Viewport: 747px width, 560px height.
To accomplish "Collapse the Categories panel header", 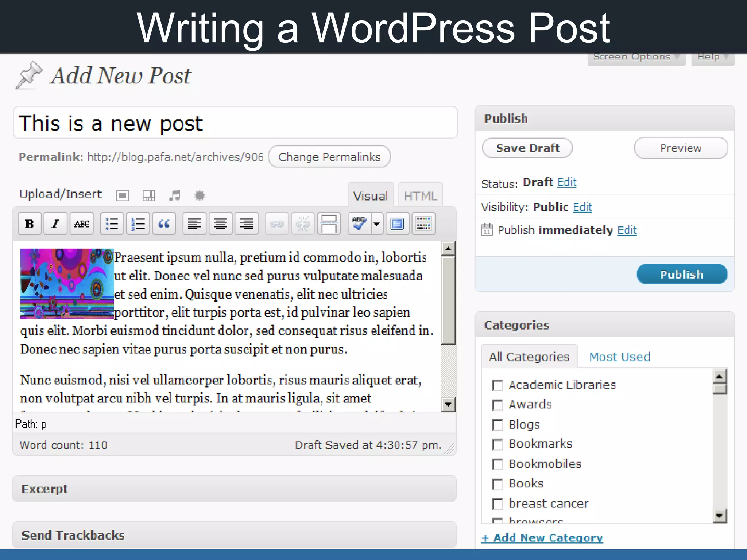I will tap(604, 324).
